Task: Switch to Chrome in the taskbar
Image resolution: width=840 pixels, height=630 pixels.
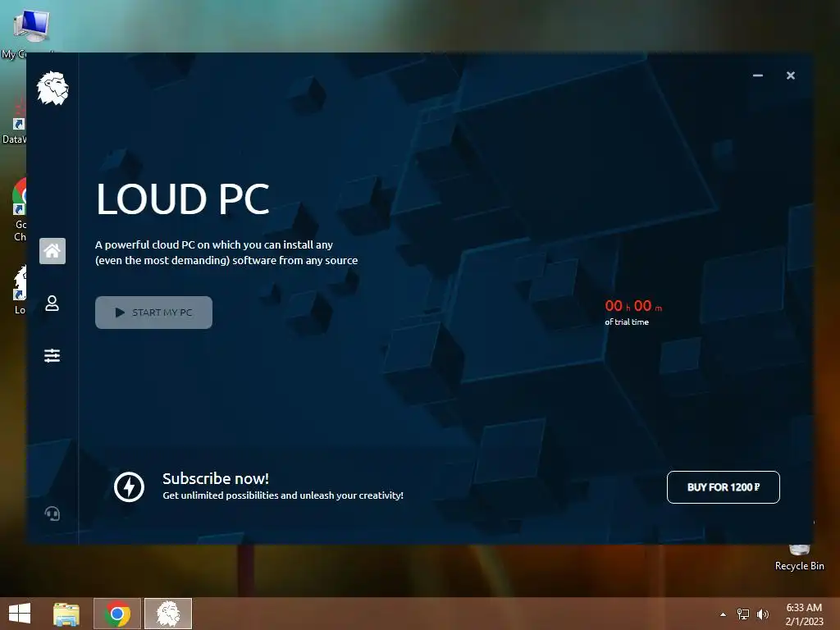Action: pyautogui.click(x=117, y=614)
